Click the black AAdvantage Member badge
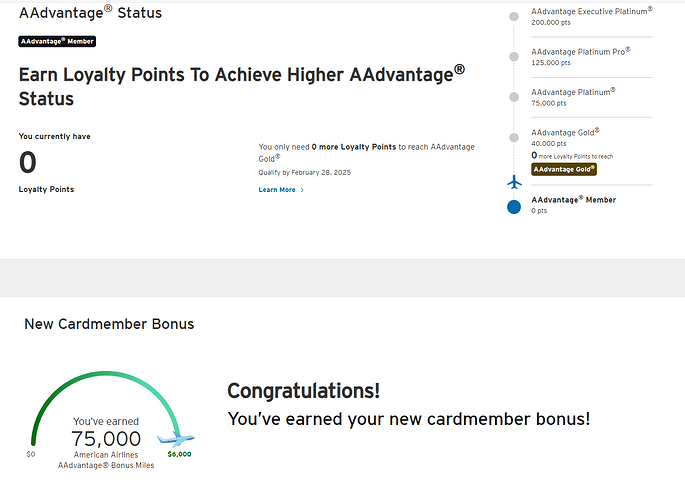 click(56, 41)
